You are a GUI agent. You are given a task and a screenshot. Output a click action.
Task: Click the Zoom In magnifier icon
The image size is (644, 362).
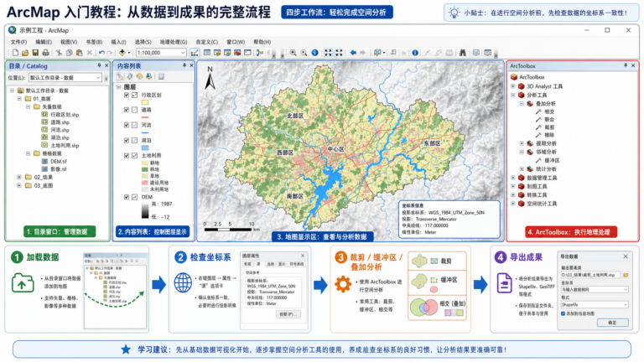point(293,53)
